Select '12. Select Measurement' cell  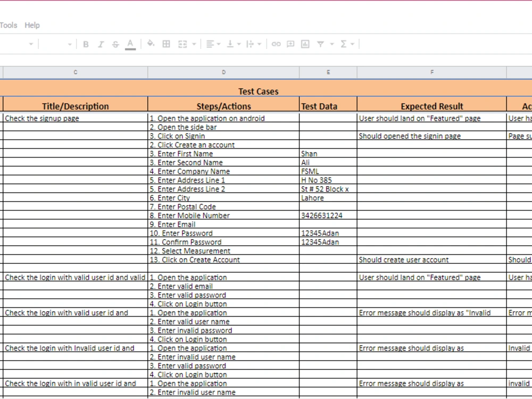223,251
